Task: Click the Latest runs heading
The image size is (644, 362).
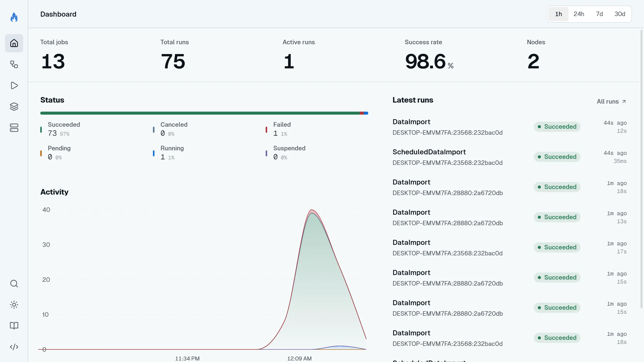Action: click(x=413, y=100)
